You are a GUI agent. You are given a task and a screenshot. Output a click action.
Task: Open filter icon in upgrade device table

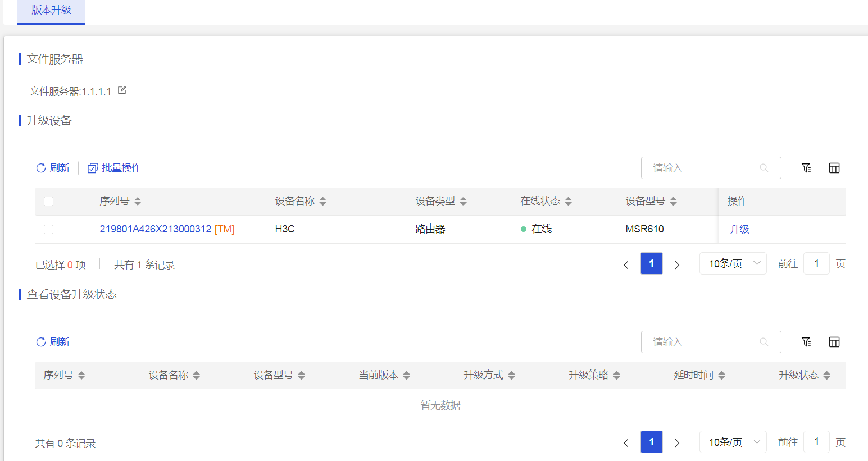806,168
